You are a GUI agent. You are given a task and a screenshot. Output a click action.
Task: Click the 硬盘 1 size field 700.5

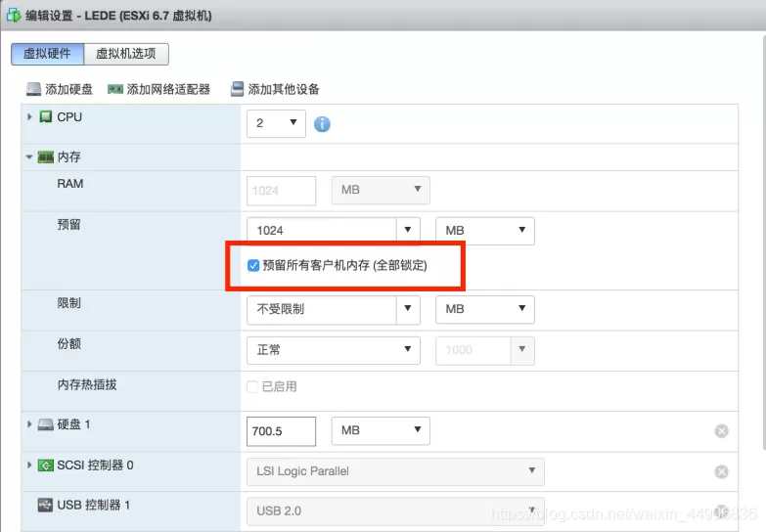[281, 431]
